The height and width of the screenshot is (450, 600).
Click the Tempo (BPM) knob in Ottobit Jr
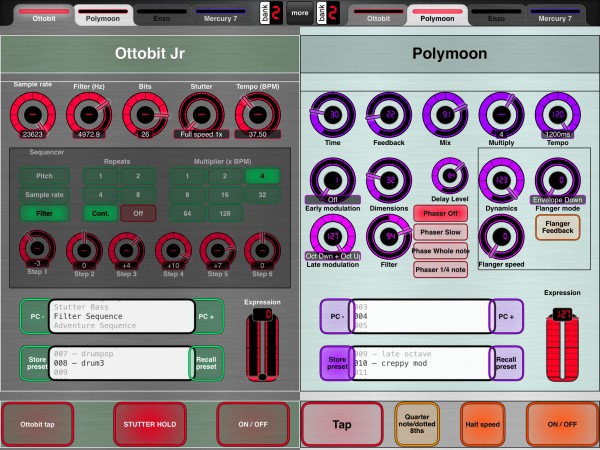pyautogui.click(x=258, y=114)
